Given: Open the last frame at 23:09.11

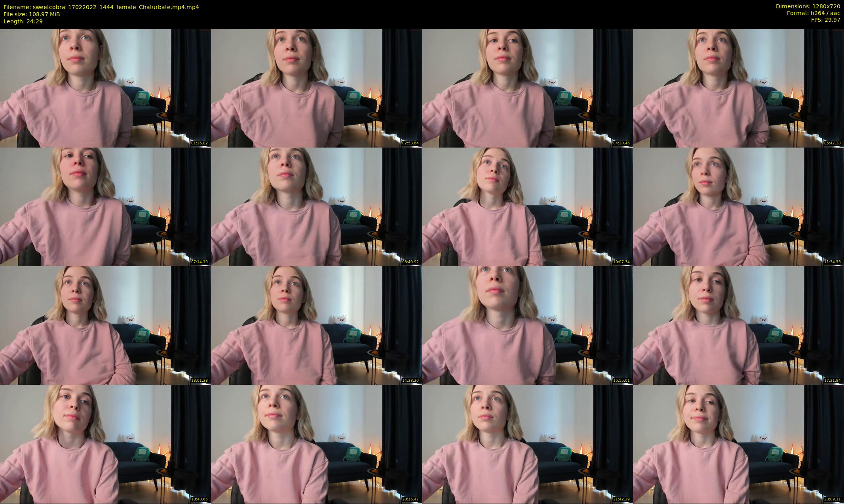Looking at the screenshot, I should pos(738,444).
